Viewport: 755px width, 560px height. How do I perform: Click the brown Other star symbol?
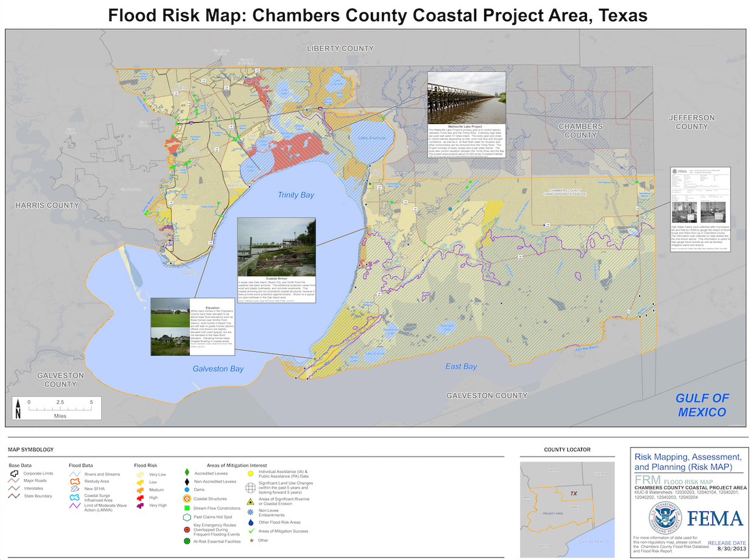(x=250, y=540)
